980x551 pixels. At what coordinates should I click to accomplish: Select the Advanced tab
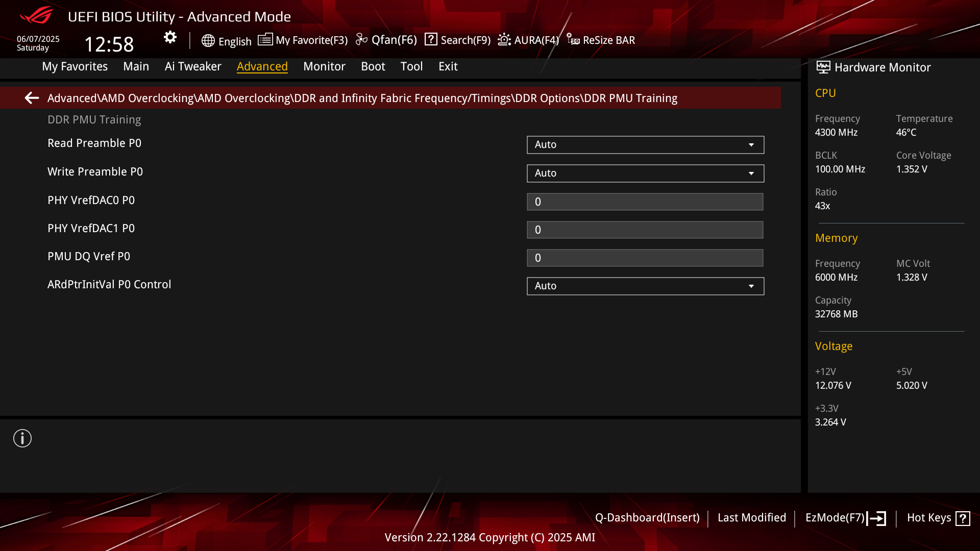pyautogui.click(x=262, y=66)
